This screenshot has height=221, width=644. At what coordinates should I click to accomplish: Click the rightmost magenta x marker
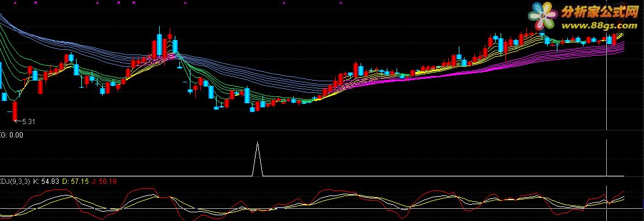(341, 3)
